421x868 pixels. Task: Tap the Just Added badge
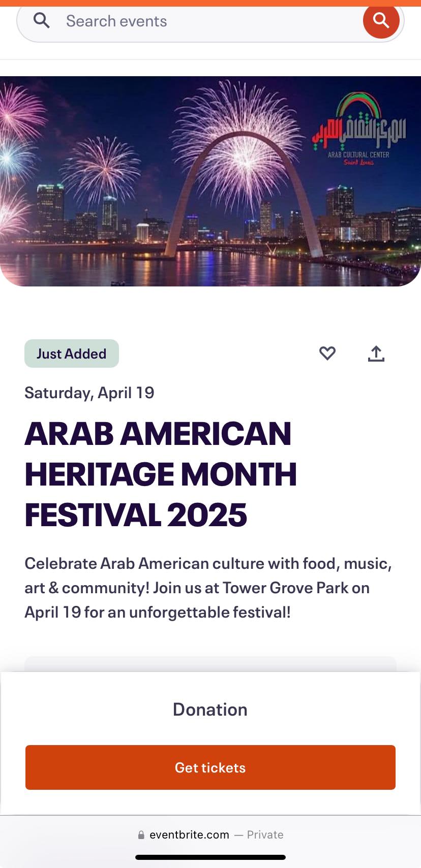click(x=72, y=353)
